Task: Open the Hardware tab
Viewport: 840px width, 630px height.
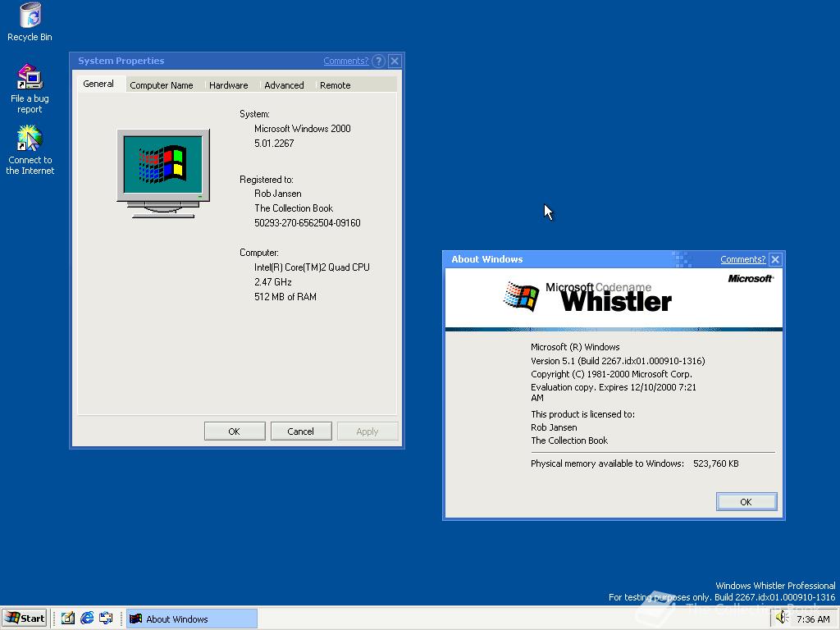Action: coord(228,85)
